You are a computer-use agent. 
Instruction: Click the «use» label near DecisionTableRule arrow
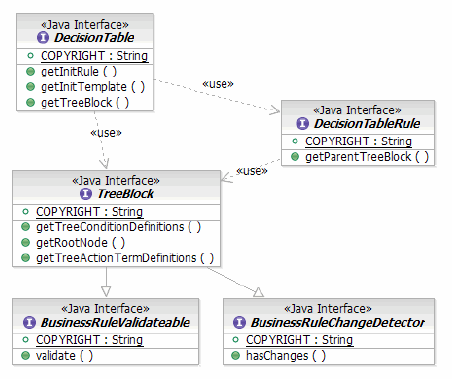(x=218, y=84)
